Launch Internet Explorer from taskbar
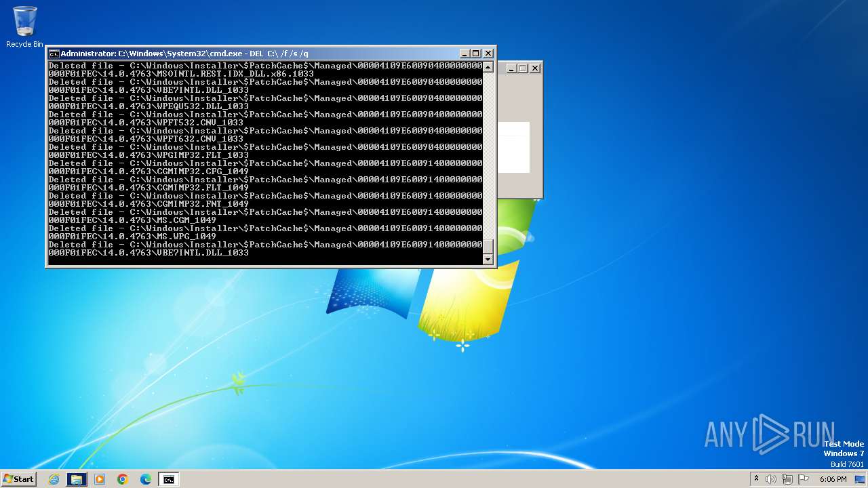 [54, 479]
